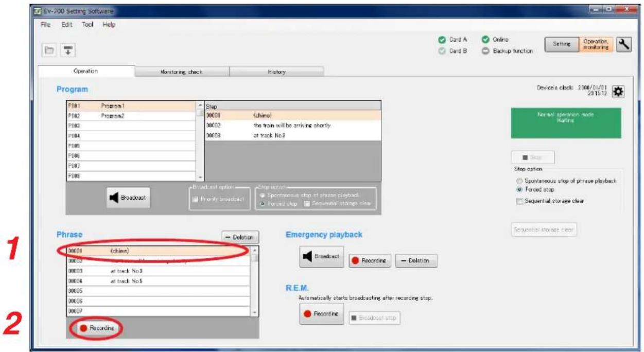Click Program list scroll-down arrow
The width and height of the screenshot is (644, 352).
200,177
